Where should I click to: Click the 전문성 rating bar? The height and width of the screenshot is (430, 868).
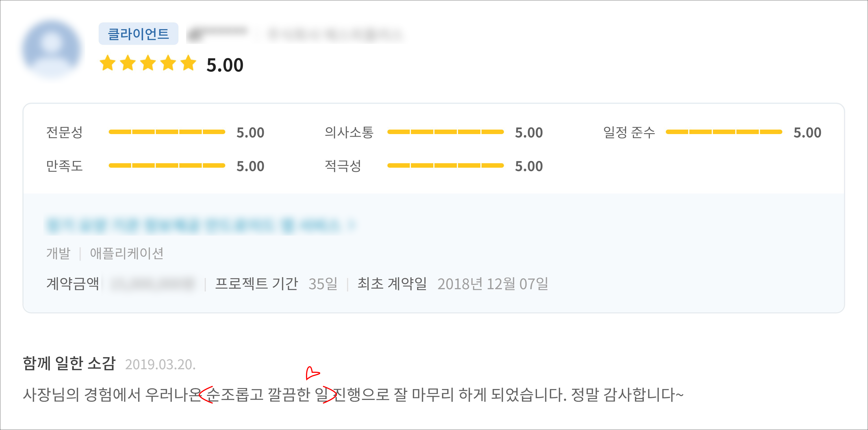[167, 132]
